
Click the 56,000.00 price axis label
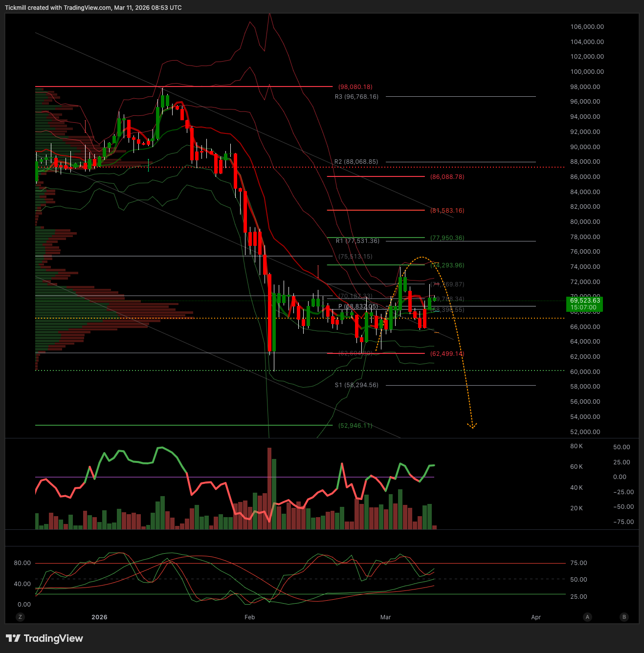585,402
